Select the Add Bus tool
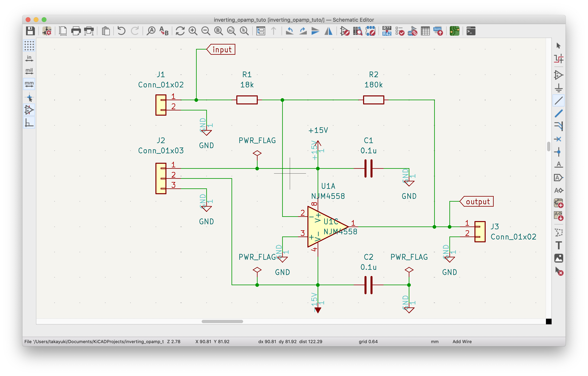 [558, 113]
